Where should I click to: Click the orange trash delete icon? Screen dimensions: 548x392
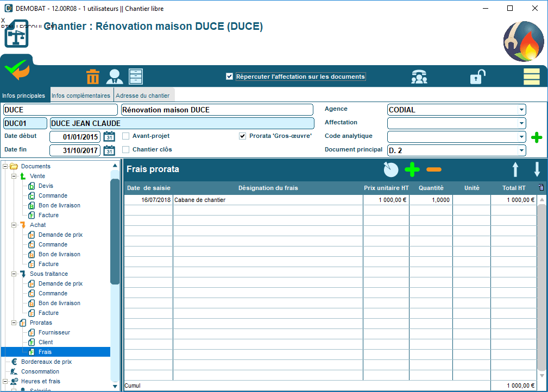pos(93,77)
